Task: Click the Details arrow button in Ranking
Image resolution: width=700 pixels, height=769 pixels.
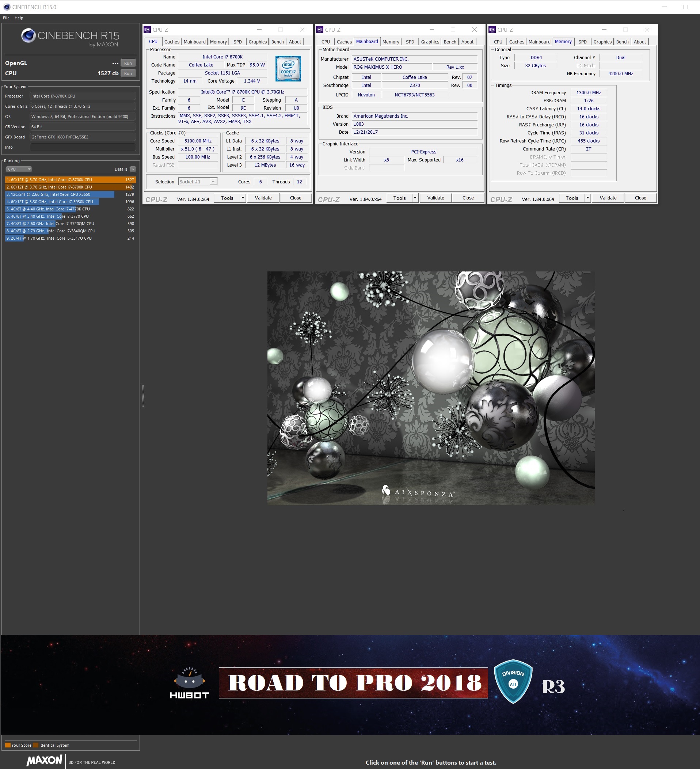Action: coord(133,169)
